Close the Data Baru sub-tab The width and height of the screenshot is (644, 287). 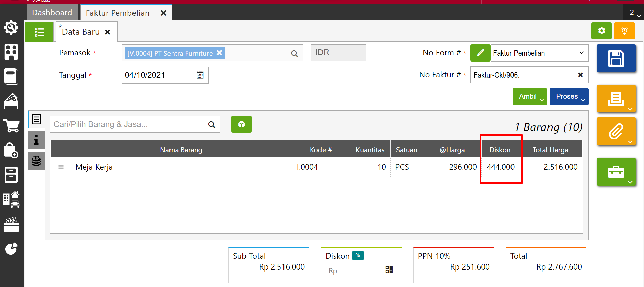[108, 32]
